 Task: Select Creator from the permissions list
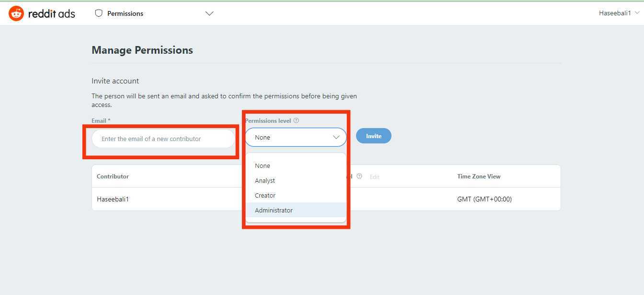coord(265,195)
